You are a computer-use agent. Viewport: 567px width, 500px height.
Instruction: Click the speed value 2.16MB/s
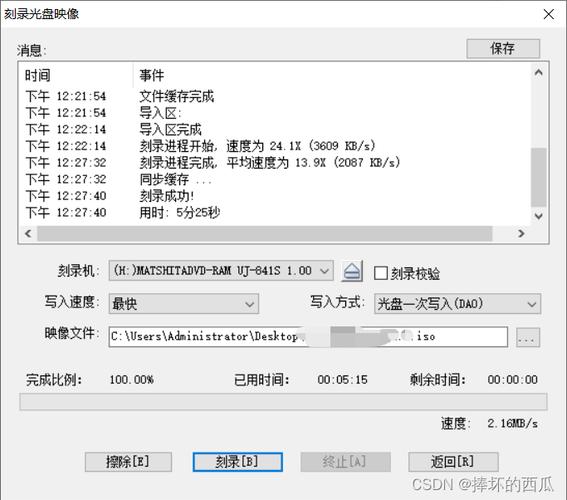(512, 423)
